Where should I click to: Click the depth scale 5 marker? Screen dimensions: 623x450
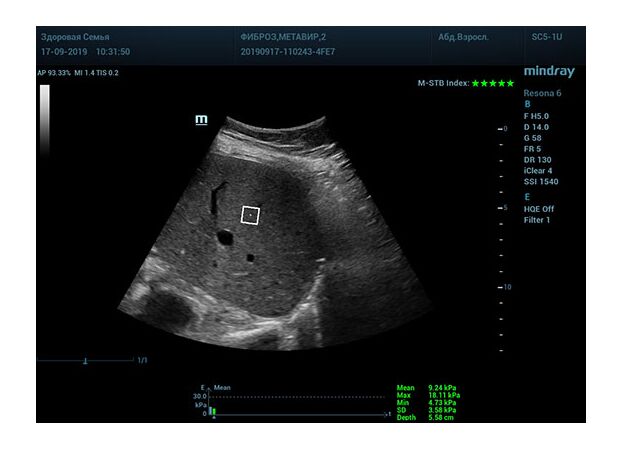[x=504, y=208]
